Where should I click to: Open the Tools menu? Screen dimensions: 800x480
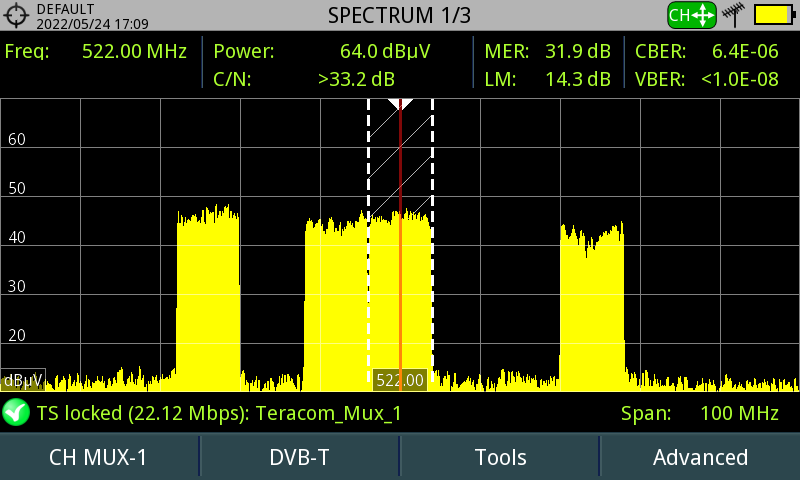(500, 458)
